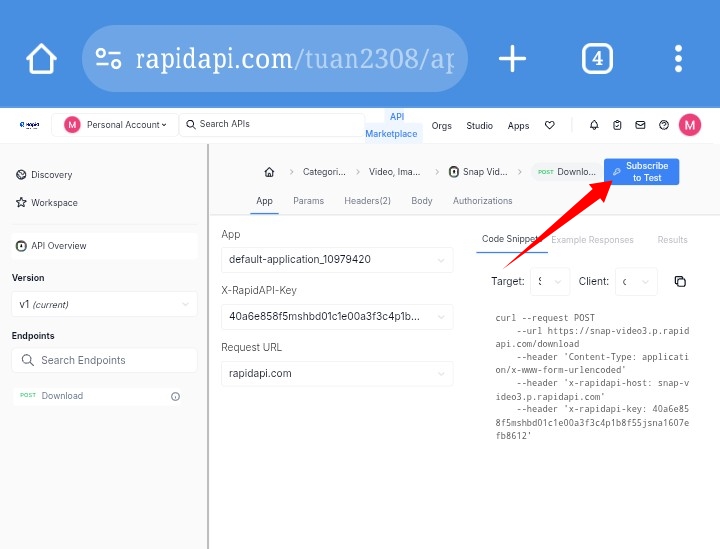Image resolution: width=720 pixels, height=549 pixels.
Task: Open the mail envelope icon
Action: [640, 125]
